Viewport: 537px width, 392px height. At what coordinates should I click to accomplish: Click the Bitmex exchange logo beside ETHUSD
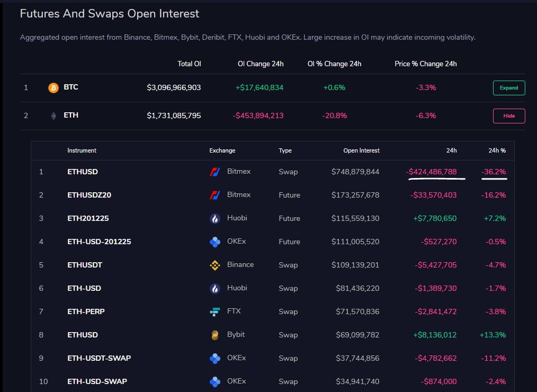(x=214, y=171)
